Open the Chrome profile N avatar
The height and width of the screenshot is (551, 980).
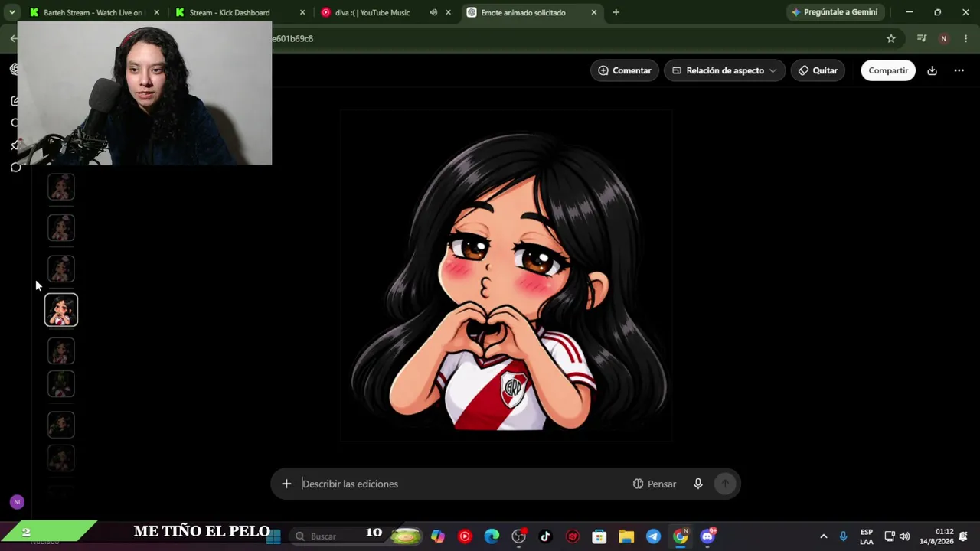pos(943,38)
